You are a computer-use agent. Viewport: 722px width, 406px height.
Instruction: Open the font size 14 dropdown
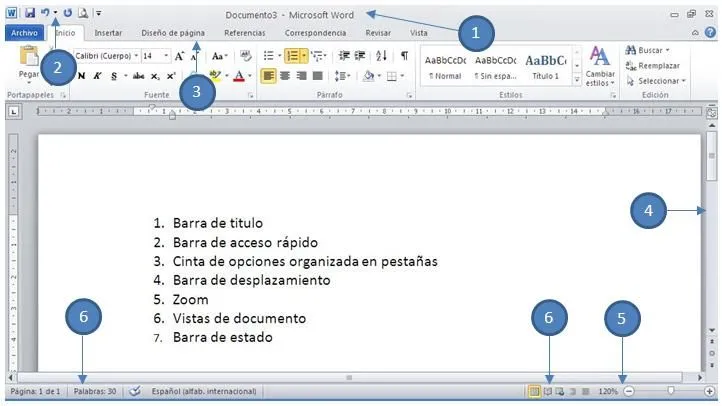click(x=166, y=56)
